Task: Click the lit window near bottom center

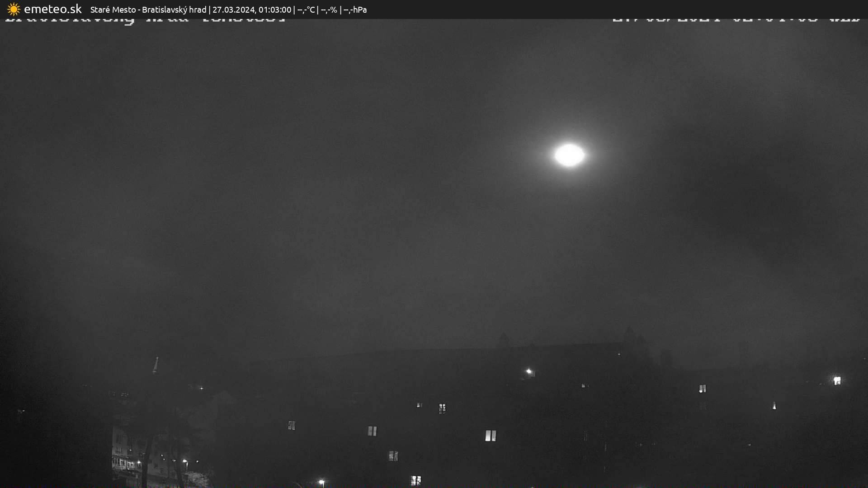Action: 415,480
